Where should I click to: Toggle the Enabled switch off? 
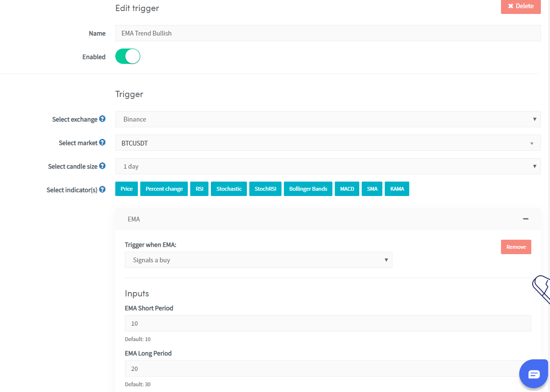128,57
